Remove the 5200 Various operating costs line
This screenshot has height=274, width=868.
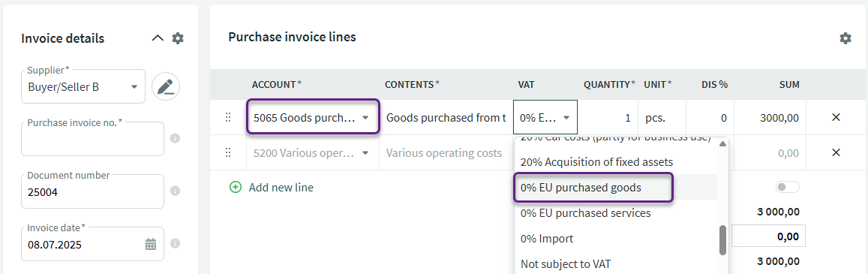(836, 152)
